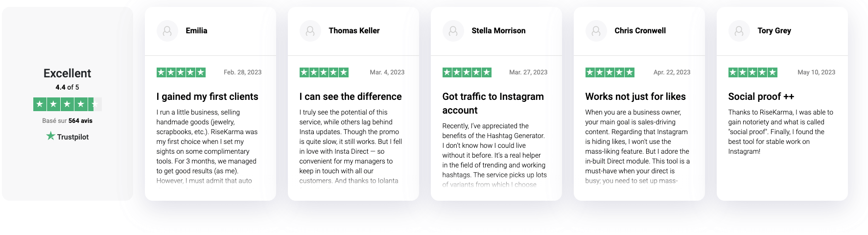Click the overall 4.4 star rating bar
The width and height of the screenshot is (868, 235).
pos(68,104)
